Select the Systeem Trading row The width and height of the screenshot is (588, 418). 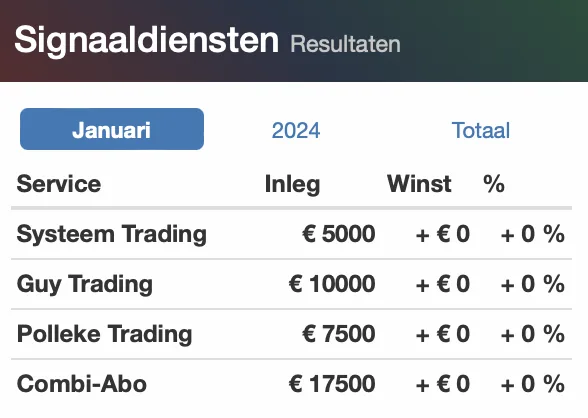click(x=291, y=234)
